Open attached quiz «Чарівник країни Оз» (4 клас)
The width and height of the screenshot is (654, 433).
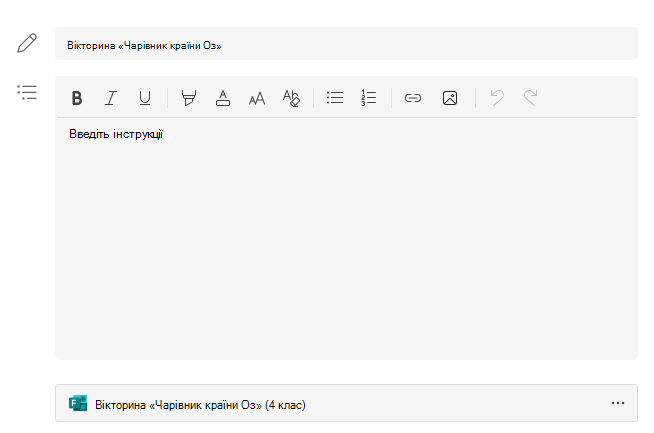click(x=346, y=403)
